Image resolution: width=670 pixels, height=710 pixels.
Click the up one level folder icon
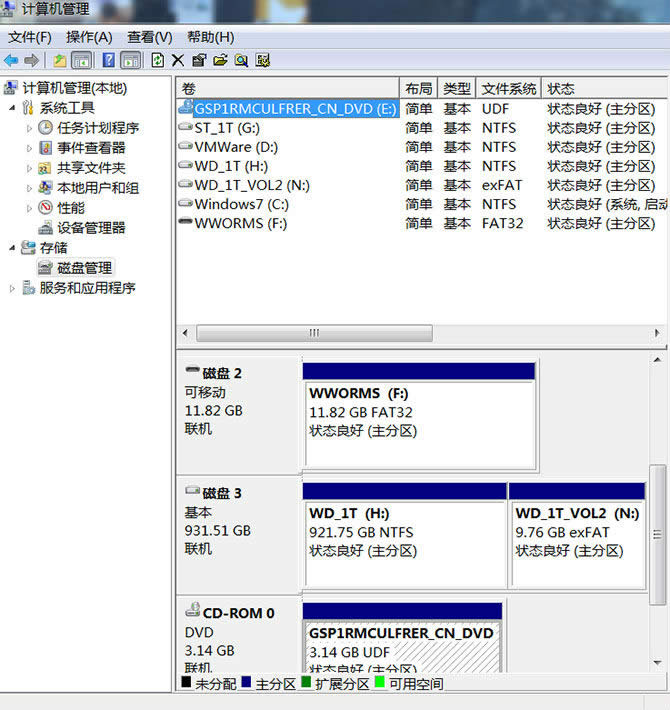coord(60,60)
